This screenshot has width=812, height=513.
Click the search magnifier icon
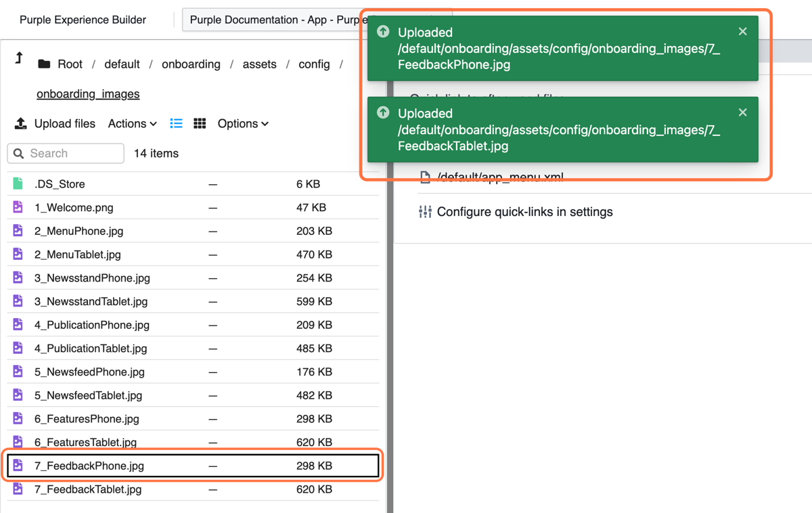[x=19, y=154]
